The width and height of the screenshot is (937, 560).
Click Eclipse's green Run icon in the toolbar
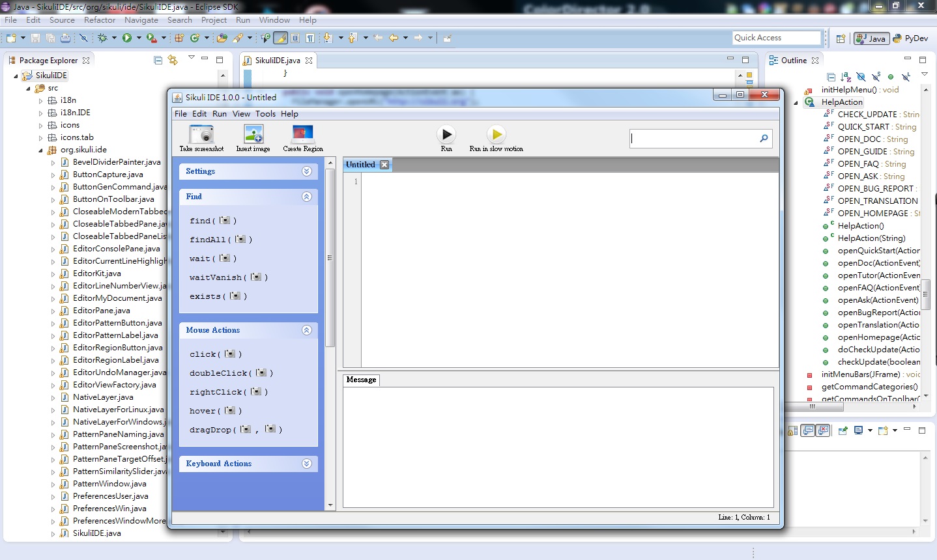click(126, 37)
